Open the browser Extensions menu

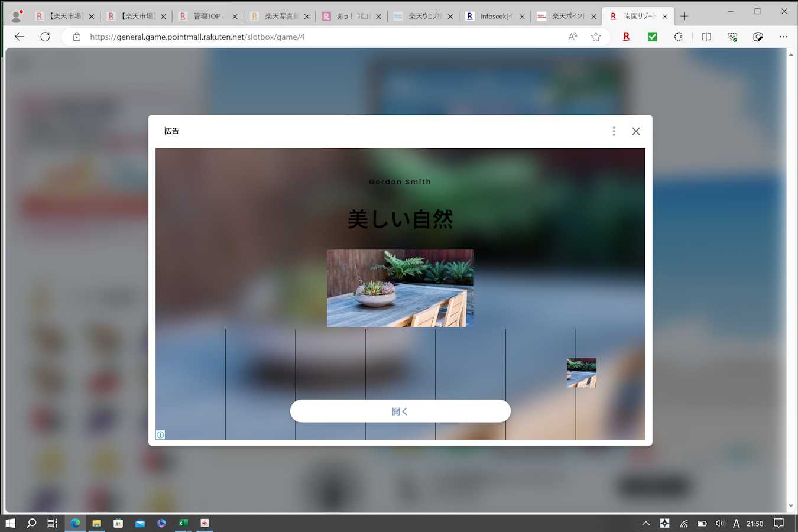[678, 37]
